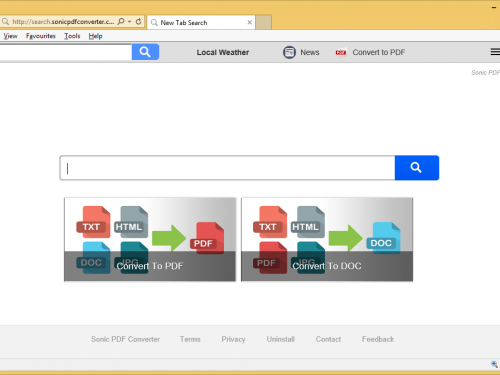Open the Privacy footer link
500x375 pixels.
pyautogui.click(x=233, y=339)
